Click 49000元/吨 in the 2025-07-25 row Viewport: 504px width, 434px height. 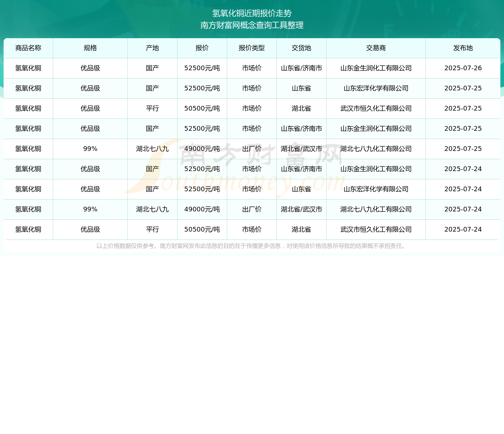(202, 149)
